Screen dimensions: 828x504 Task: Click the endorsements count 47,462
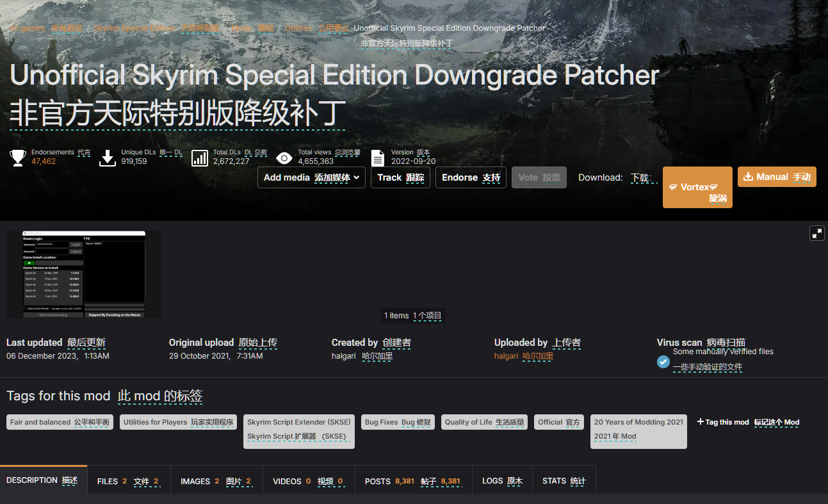[44, 161]
